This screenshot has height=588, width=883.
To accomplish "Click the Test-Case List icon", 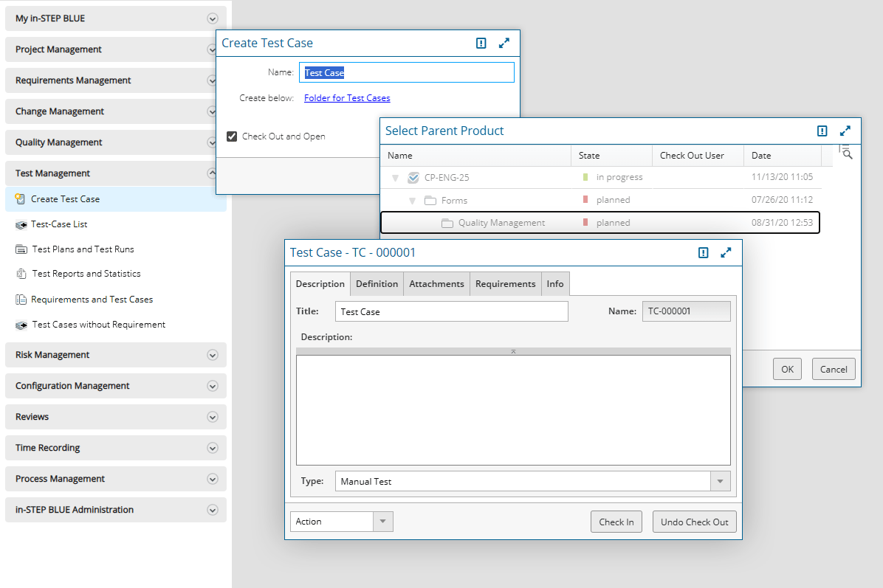I will [x=21, y=224].
